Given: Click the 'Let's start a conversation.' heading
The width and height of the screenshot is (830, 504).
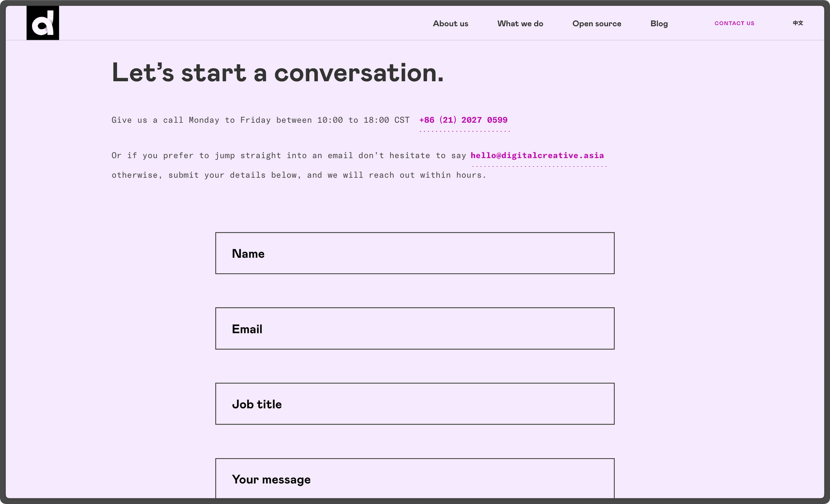Looking at the screenshot, I should [x=278, y=73].
